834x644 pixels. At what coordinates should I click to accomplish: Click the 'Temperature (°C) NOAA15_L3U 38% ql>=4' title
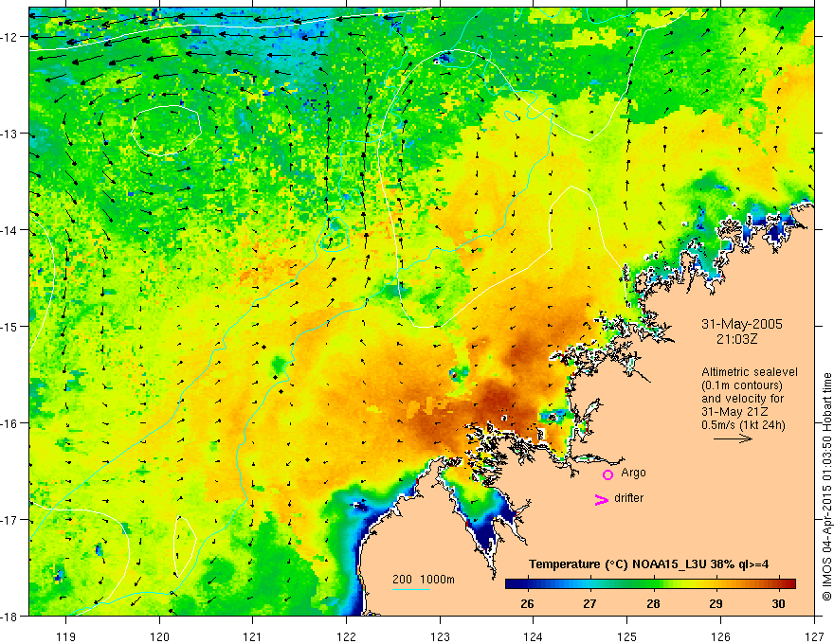648,564
